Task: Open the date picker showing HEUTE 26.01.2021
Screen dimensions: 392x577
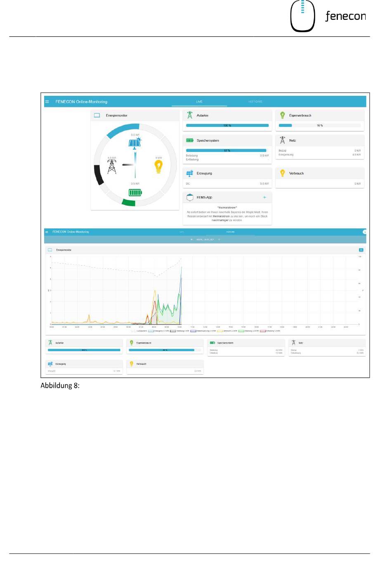Action: click(205, 240)
